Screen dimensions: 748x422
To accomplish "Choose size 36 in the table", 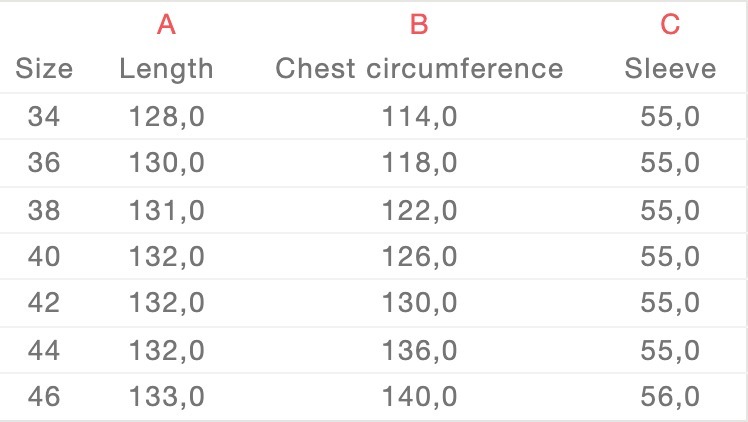I will click(x=44, y=163).
